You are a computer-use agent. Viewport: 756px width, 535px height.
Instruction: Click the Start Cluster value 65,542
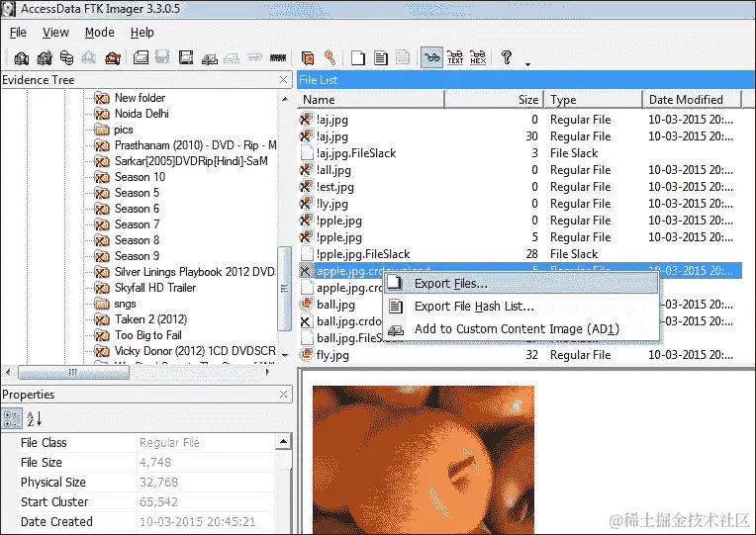[158, 502]
